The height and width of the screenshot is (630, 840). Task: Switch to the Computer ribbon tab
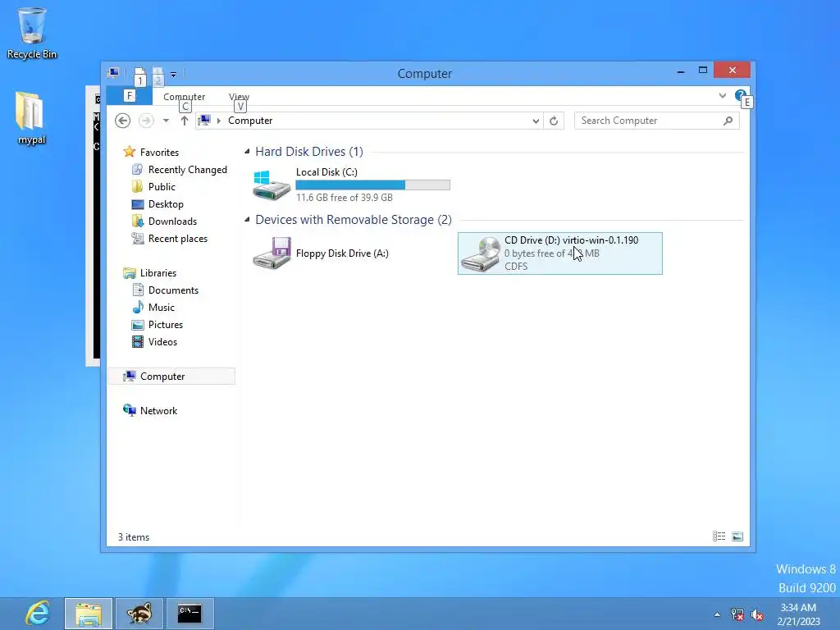point(185,97)
